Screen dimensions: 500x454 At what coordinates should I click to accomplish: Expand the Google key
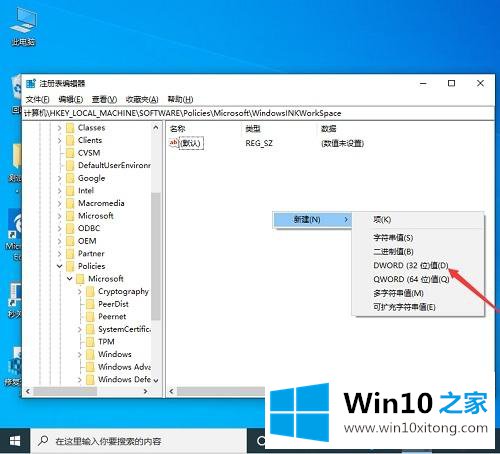59,178
